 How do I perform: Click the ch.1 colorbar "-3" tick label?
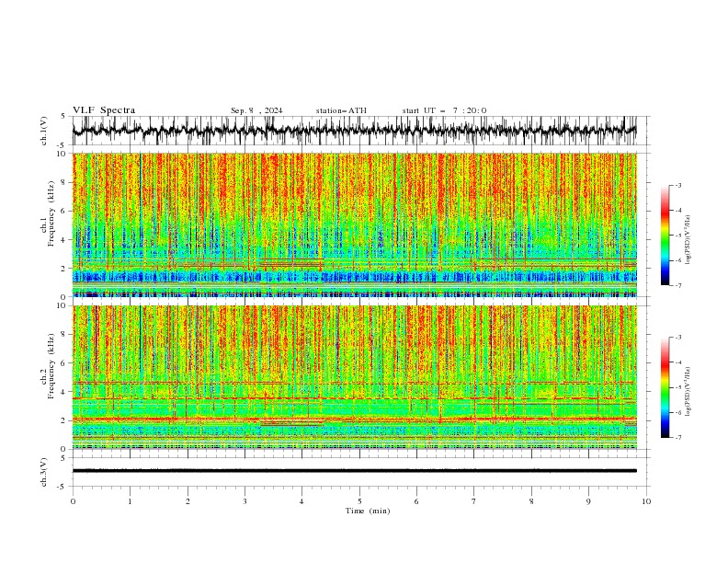click(x=677, y=185)
